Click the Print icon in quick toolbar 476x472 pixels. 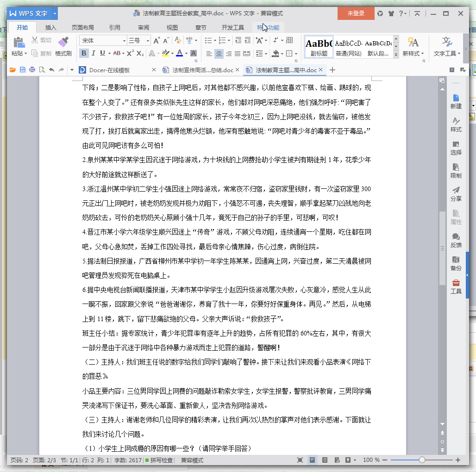click(x=32, y=70)
